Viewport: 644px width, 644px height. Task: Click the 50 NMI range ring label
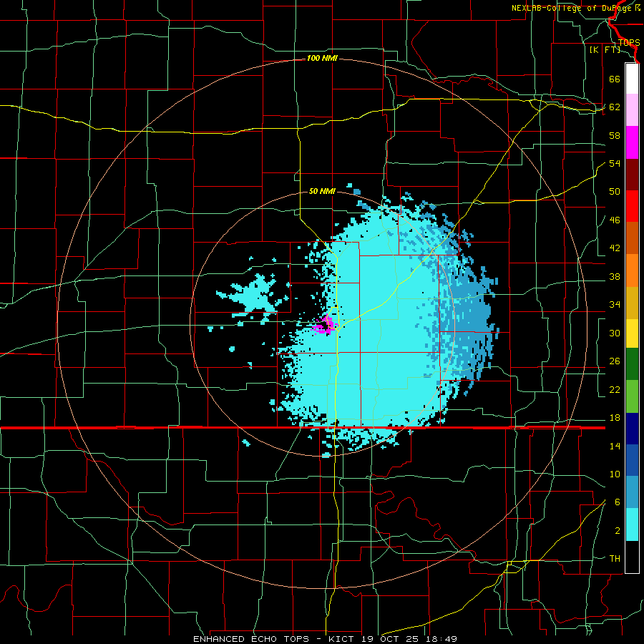(x=322, y=191)
